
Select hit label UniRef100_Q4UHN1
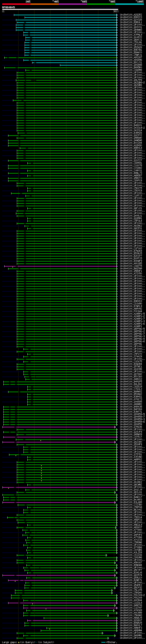click(x=131, y=636)
